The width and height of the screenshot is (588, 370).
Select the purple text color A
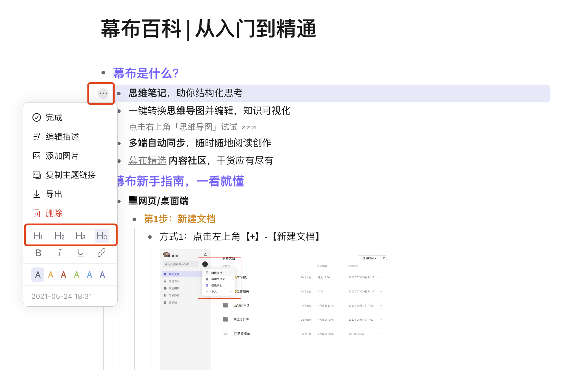[102, 275]
